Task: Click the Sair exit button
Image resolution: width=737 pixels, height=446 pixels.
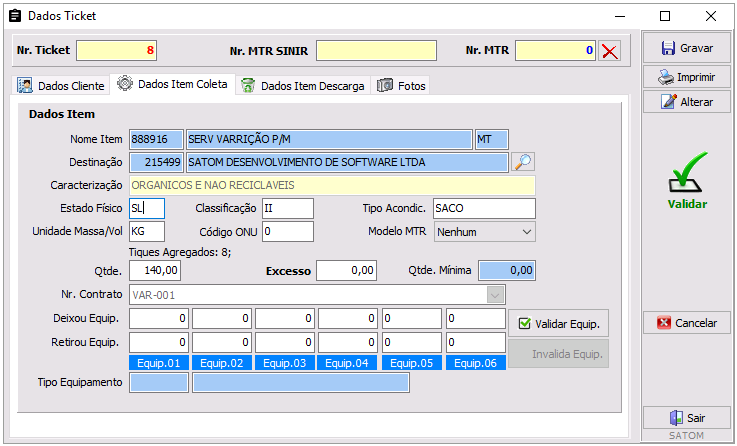Action: (686, 418)
